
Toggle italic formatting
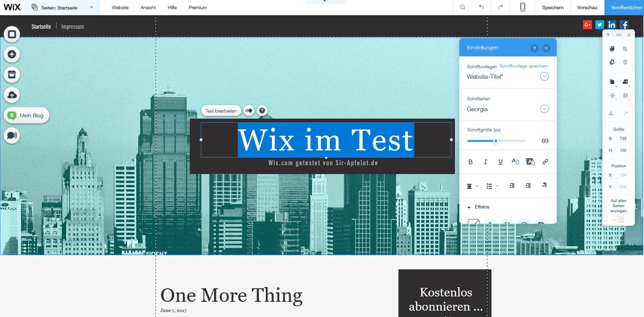point(485,162)
